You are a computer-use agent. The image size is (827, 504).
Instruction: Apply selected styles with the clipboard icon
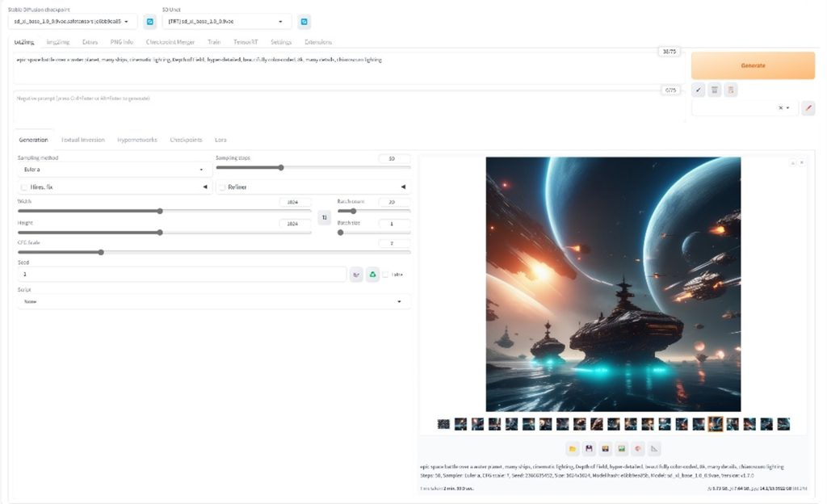point(731,90)
